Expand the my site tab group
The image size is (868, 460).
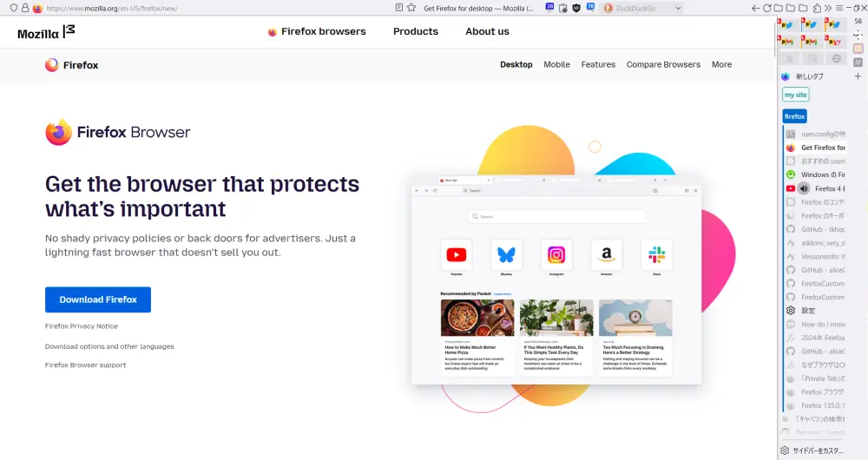pos(795,95)
